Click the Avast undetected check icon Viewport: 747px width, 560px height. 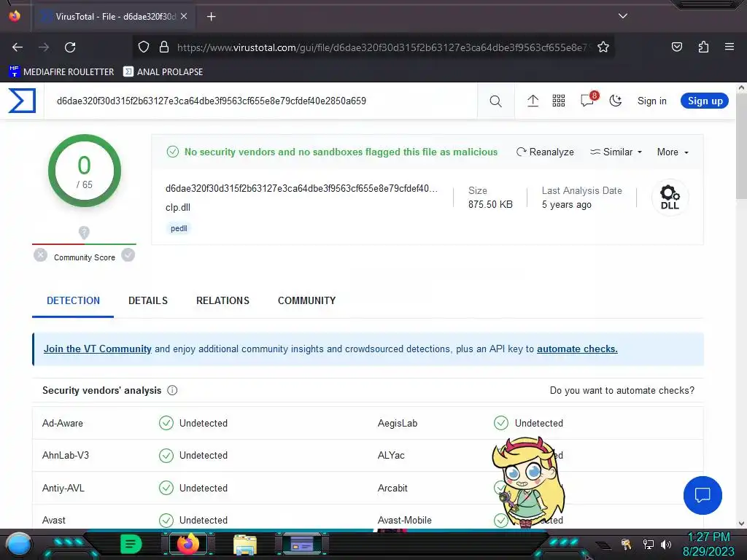click(x=166, y=520)
